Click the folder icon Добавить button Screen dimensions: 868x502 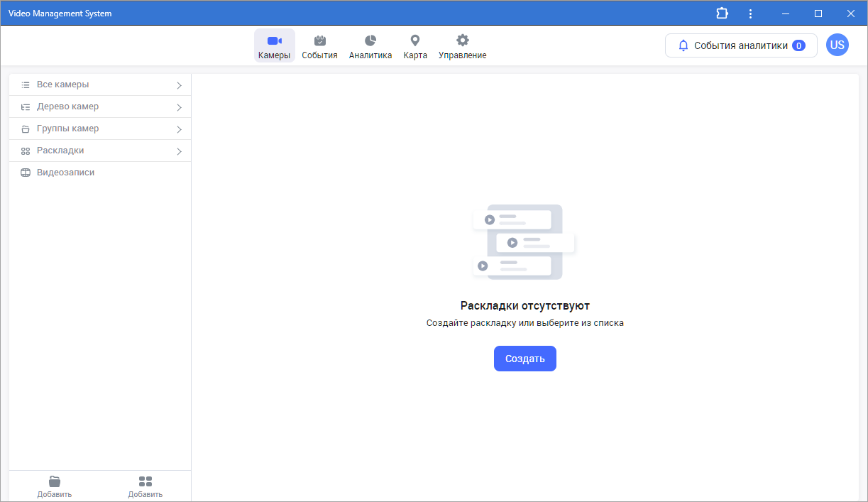tap(55, 486)
